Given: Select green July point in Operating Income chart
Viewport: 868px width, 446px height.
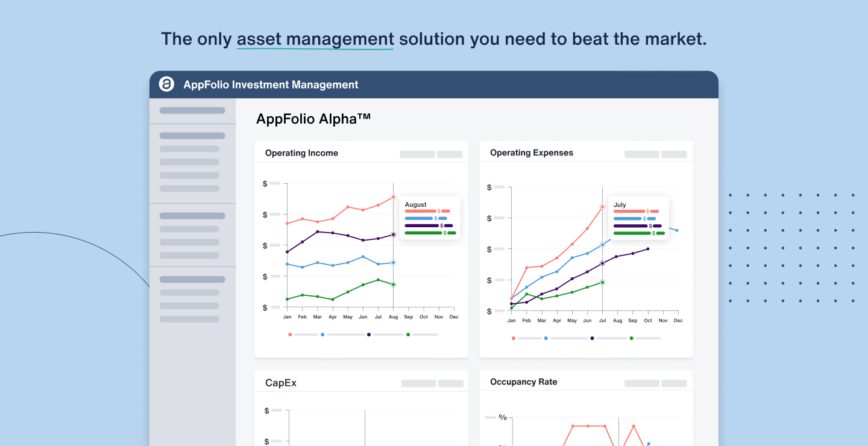Looking at the screenshot, I should (x=378, y=280).
